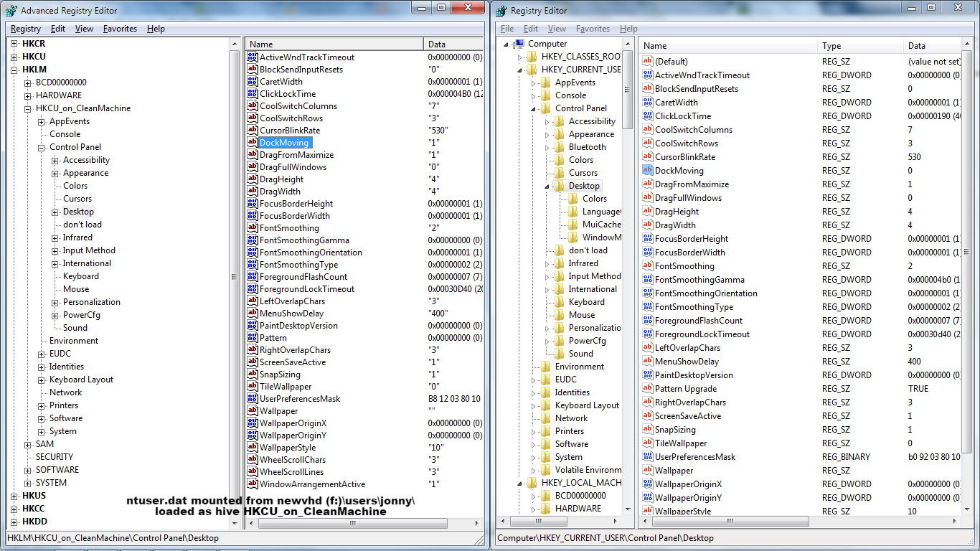The width and height of the screenshot is (980, 551).
Task: Collapse the HKCU_on_CleanMachine hive node
Action: pyautogui.click(x=29, y=108)
